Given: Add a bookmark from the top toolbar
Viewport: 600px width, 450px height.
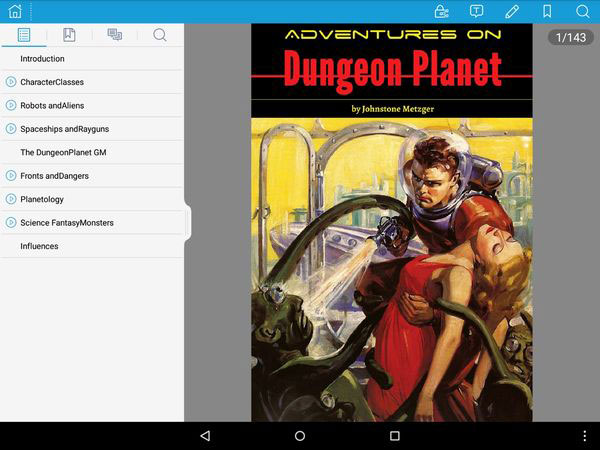Looking at the screenshot, I should [547, 11].
